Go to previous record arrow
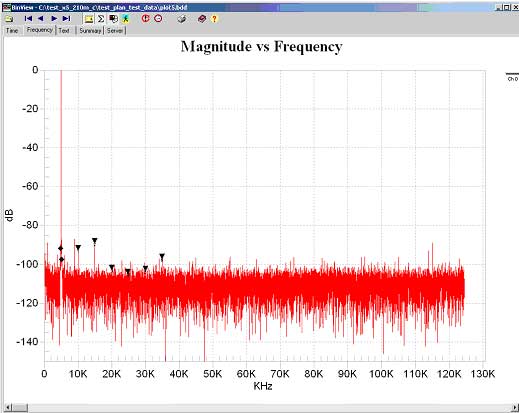This screenshot has width=519, height=413. (41, 19)
